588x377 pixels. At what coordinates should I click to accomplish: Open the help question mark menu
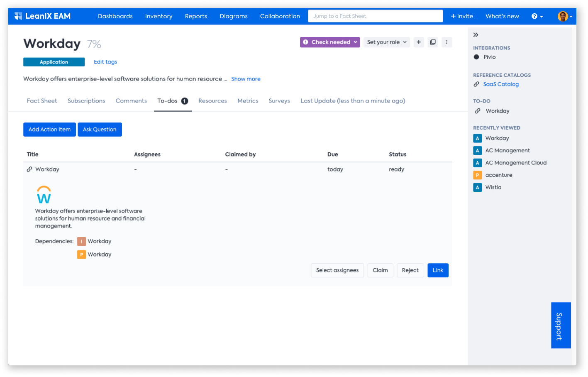point(537,16)
